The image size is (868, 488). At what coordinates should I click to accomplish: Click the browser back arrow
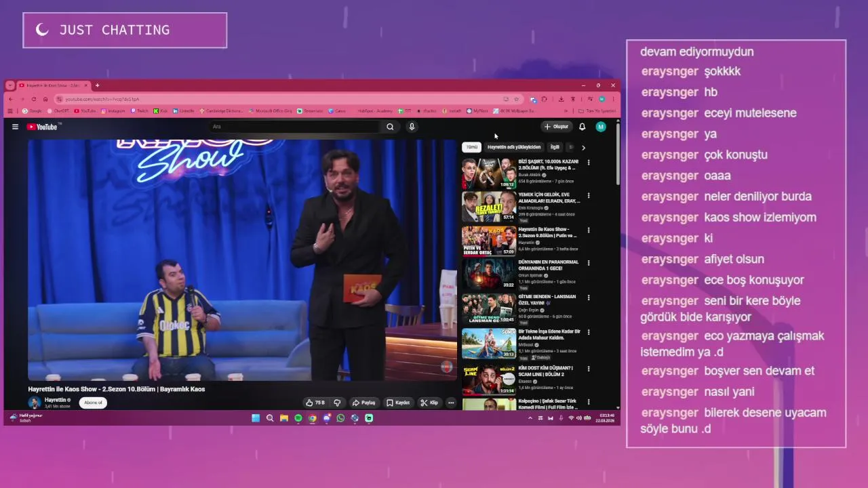click(x=10, y=99)
